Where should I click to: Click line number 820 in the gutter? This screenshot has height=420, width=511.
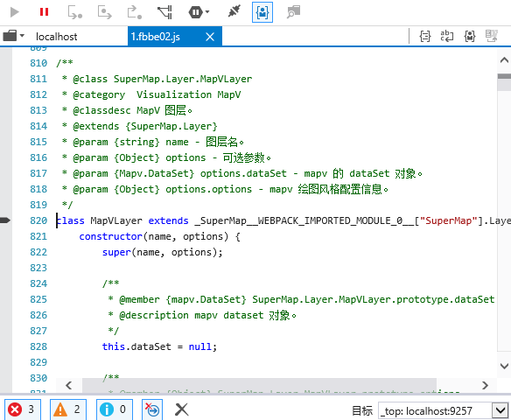38,220
